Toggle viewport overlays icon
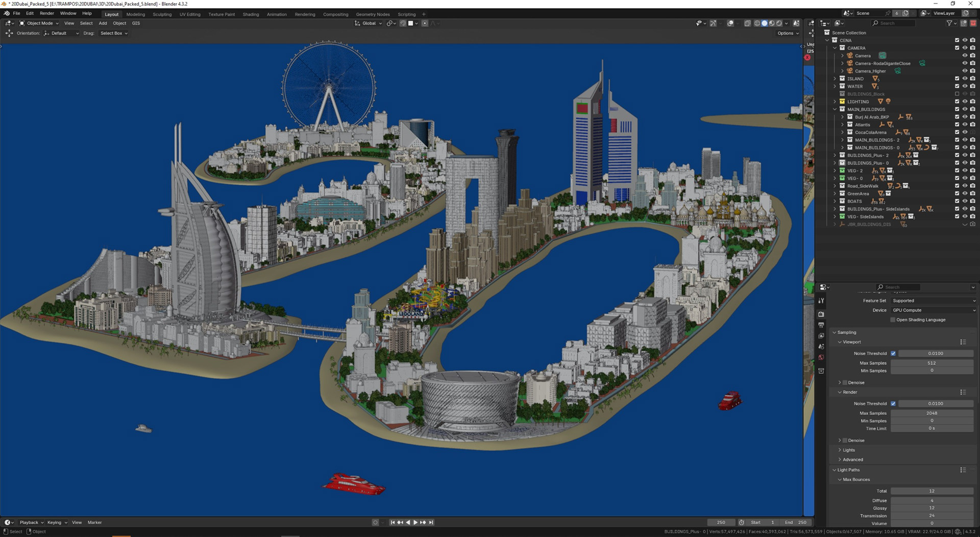 [730, 23]
